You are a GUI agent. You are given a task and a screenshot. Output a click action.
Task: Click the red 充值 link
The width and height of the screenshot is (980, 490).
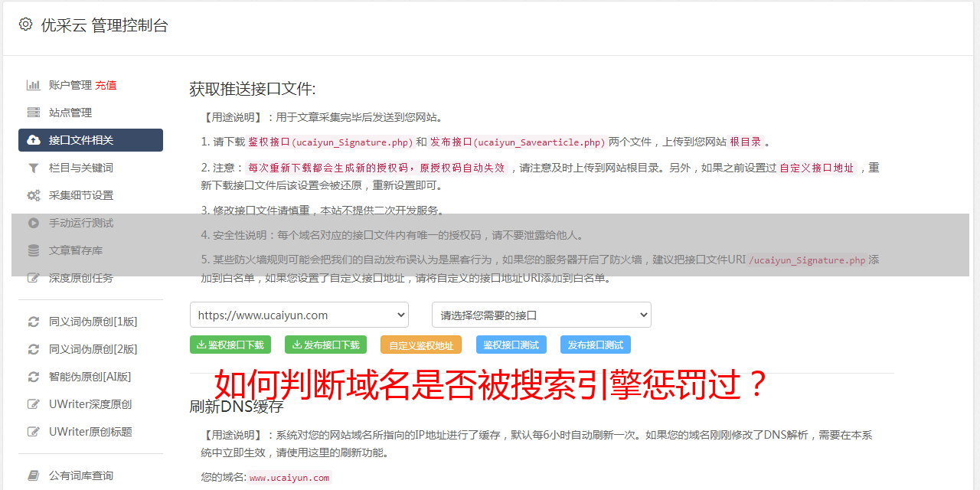pos(106,85)
